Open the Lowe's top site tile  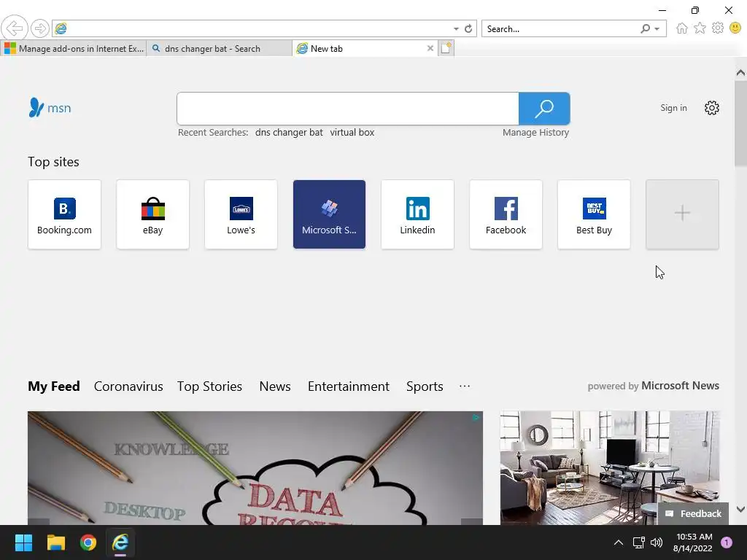coord(241,214)
